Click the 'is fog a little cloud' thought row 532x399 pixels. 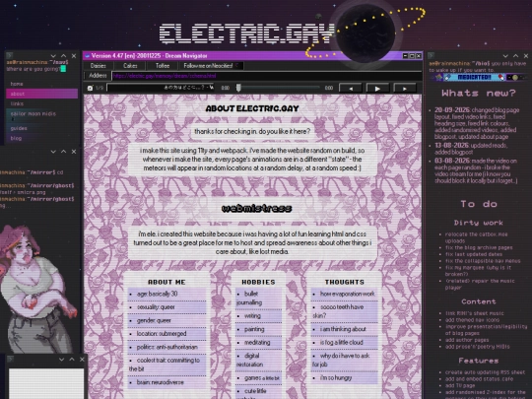click(344, 342)
